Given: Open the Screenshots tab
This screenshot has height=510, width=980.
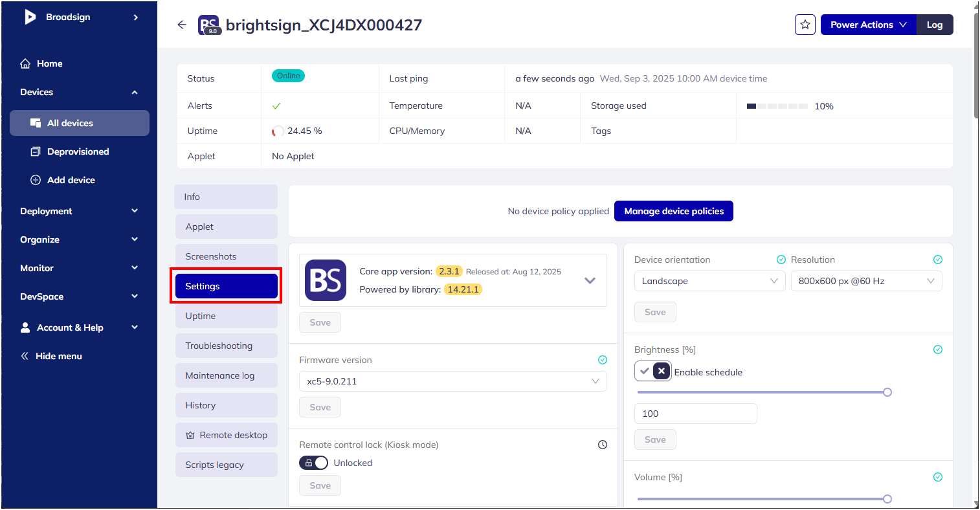Looking at the screenshot, I should 227,256.
